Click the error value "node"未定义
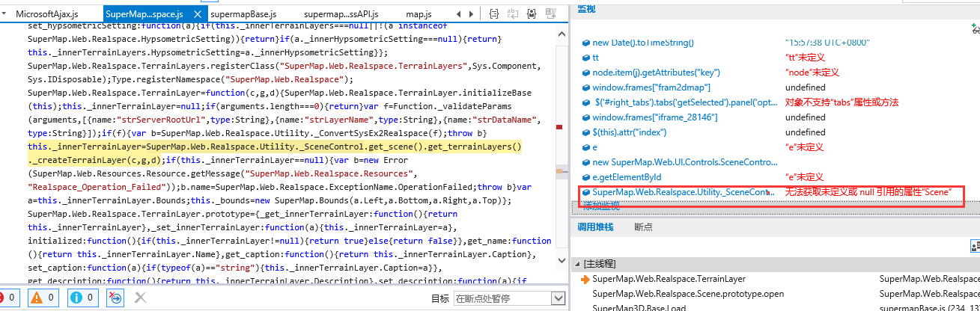The height and width of the screenshot is (311, 980). (x=812, y=73)
